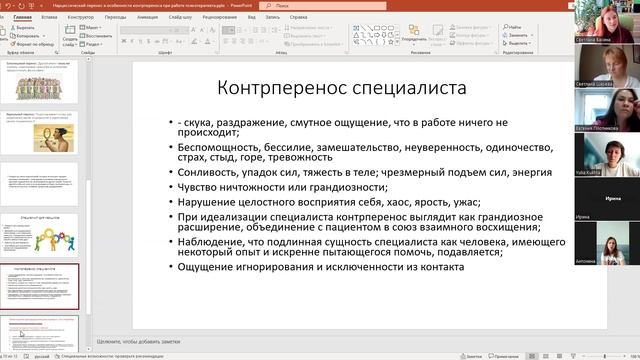Click the slide title Контрперенос специалиста
Image resolution: width=640 pixels, height=360 pixels.
pos(342,87)
